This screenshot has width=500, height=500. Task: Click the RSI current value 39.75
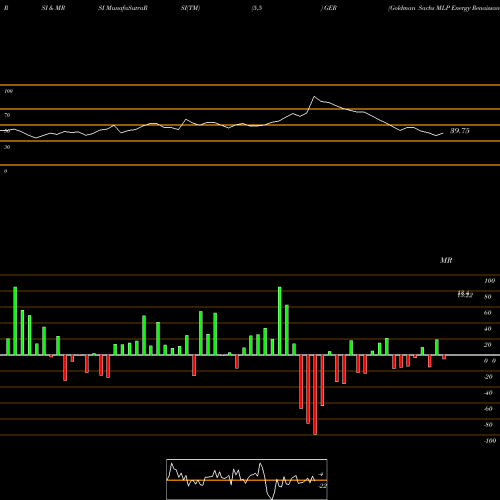[460, 131]
